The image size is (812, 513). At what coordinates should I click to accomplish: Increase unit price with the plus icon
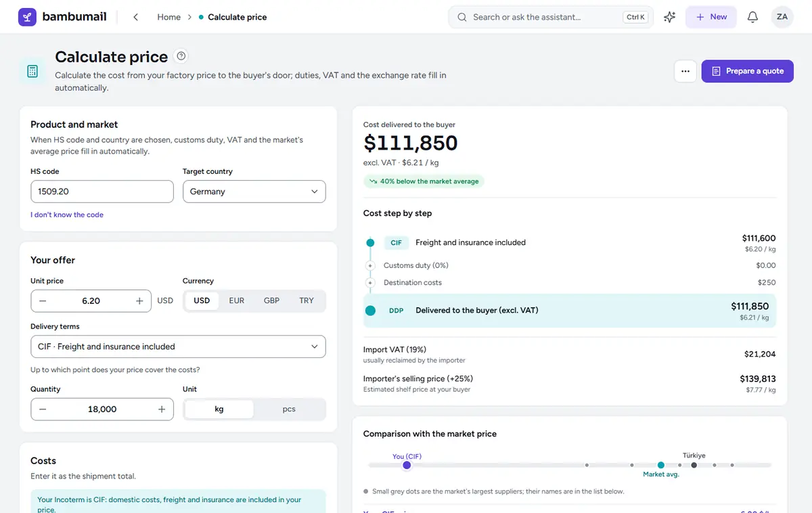tap(139, 301)
